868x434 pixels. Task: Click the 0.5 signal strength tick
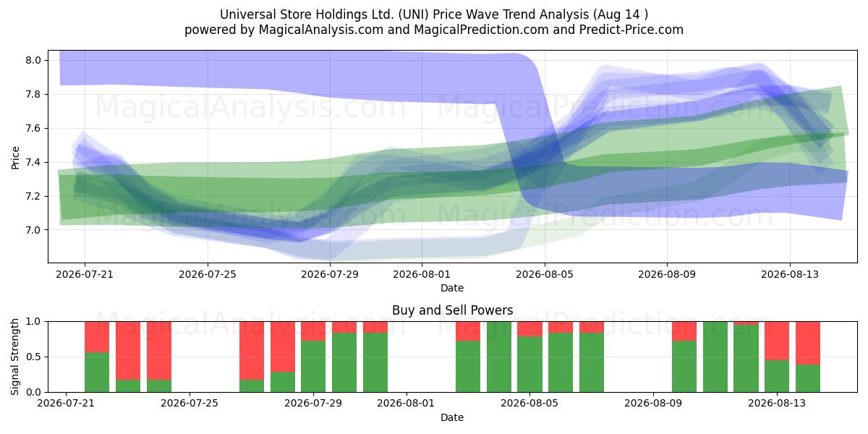tap(35, 357)
